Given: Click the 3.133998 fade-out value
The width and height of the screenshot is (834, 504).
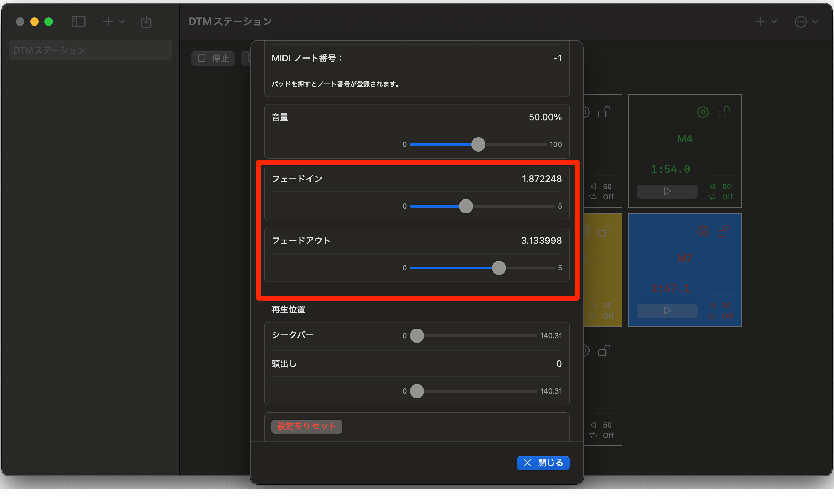Looking at the screenshot, I should tap(542, 241).
